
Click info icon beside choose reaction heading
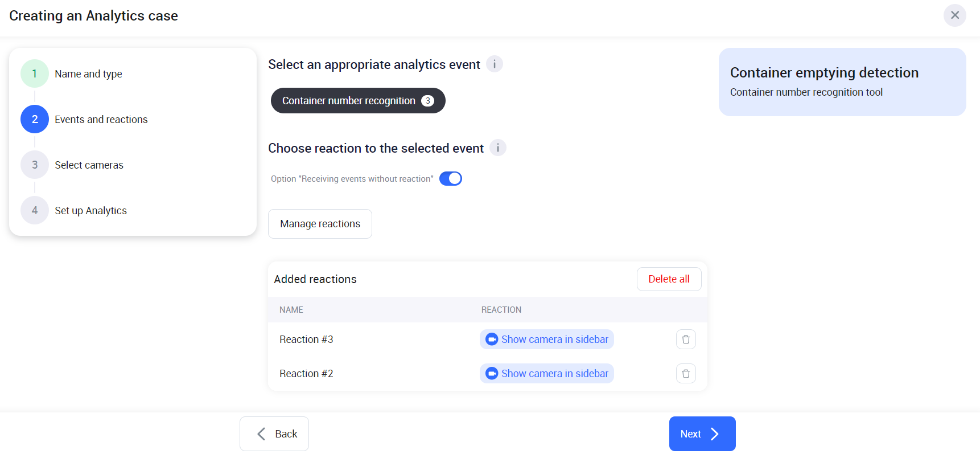(497, 148)
